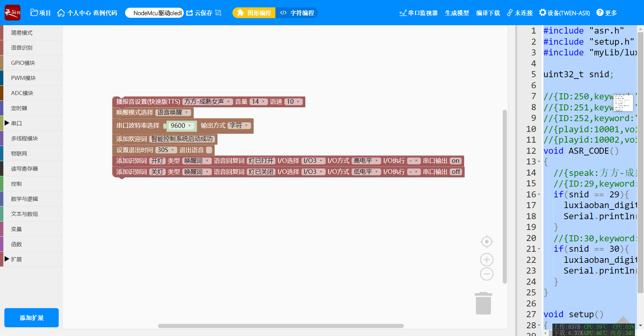Click the 云保存 cloud save icon
644x336 pixels.
(190, 13)
